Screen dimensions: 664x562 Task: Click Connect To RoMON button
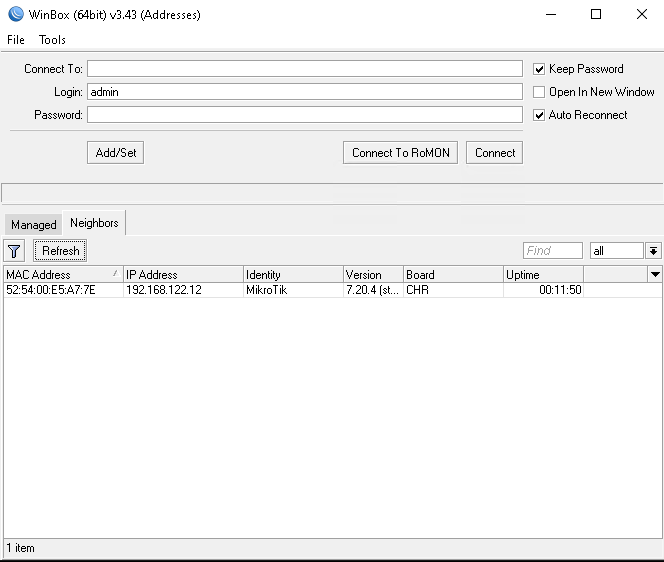click(x=400, y=152)
